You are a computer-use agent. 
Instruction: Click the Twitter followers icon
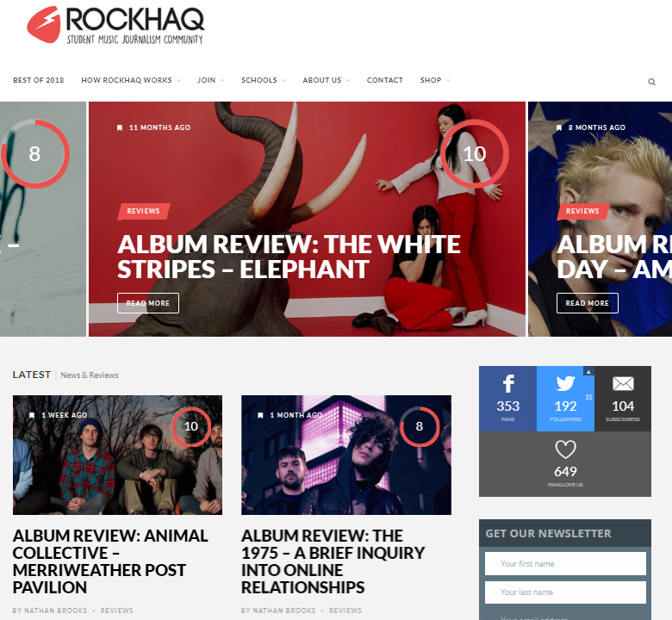[x=565, y=383]
